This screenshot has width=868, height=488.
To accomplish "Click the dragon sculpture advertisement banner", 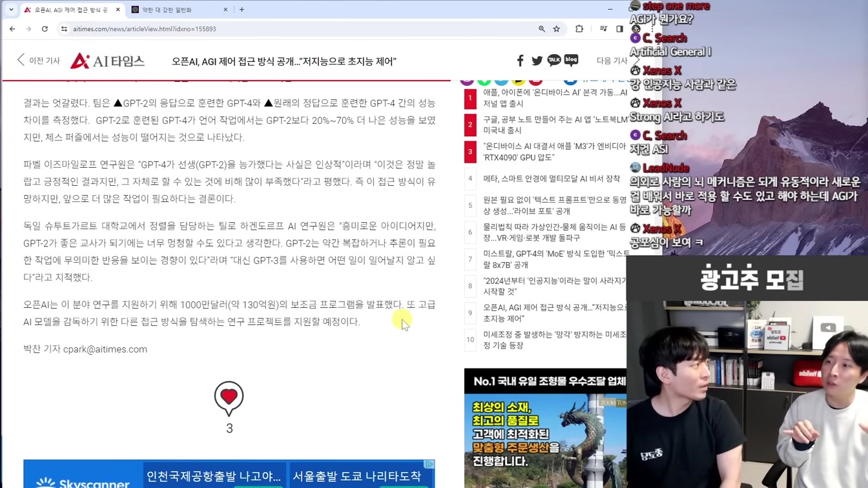I will [545, 428].
